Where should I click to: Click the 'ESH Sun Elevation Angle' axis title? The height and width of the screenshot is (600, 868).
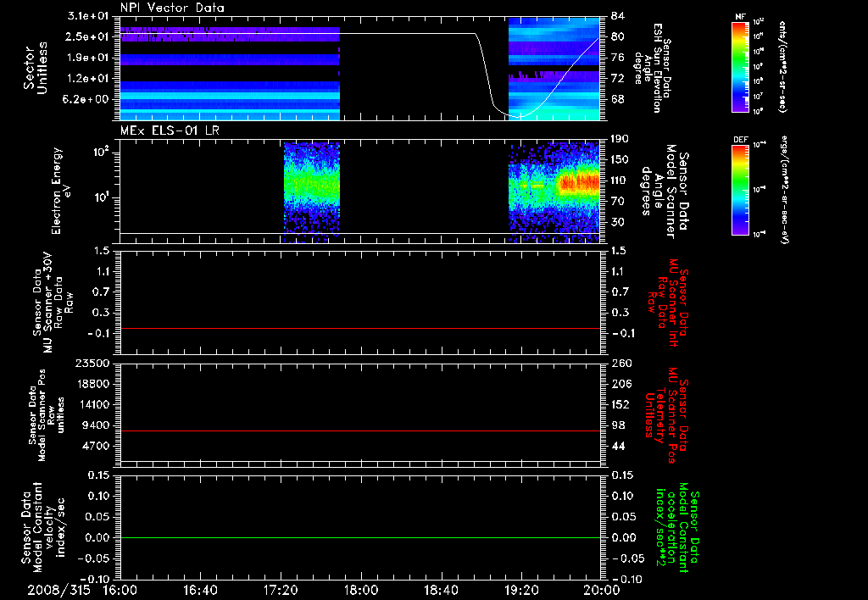point(654,68)
